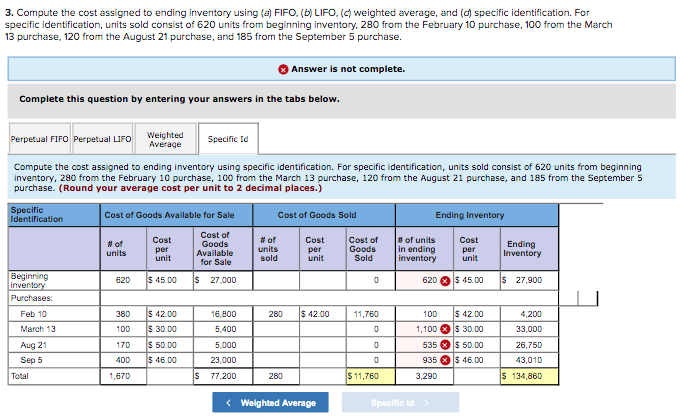Click March 13 ending cost per unit $30.00

[x=477, y=329]
